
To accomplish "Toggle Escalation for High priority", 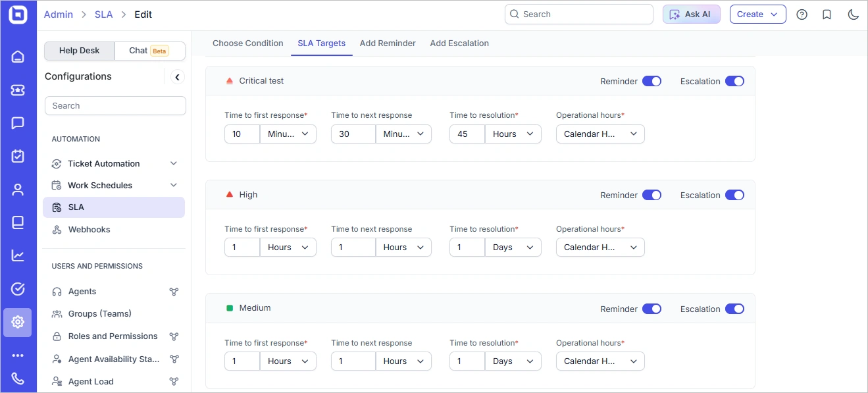I will click(x=734, y=195).
